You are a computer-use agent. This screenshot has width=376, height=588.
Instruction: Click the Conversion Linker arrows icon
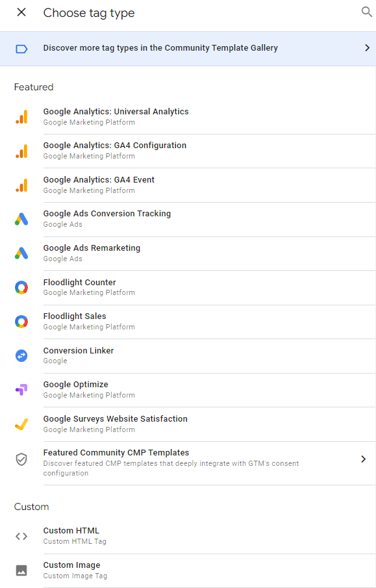[21, 355]
